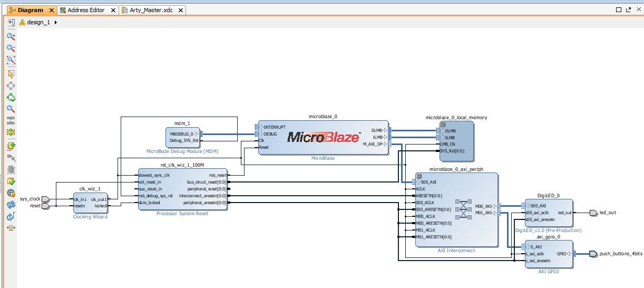Click the Validate Design checkmark icon
This screenshot has width=644, height=288.
coord(11,181)
